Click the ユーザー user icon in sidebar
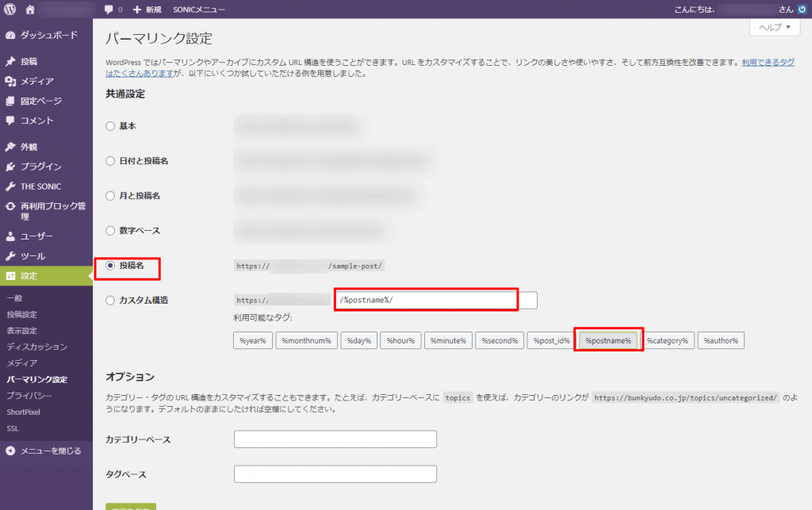This screenshot has width=812, height=510. tap(10, 236)
